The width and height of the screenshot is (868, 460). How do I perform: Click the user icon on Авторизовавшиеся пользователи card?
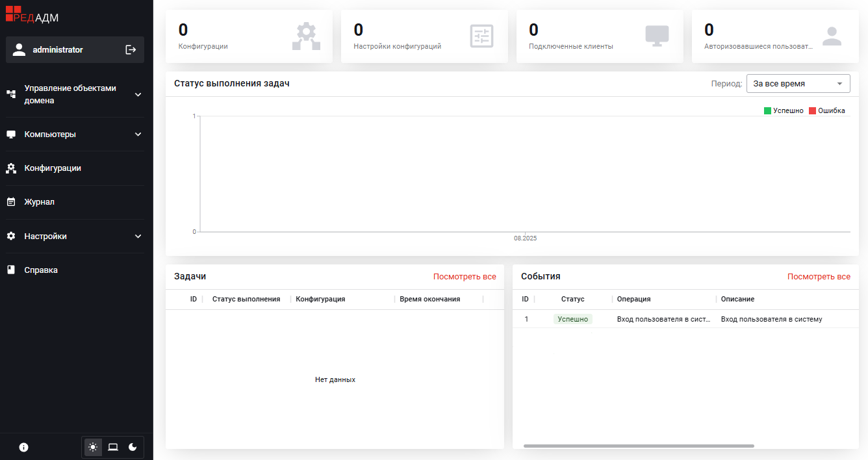coord(832,36)
